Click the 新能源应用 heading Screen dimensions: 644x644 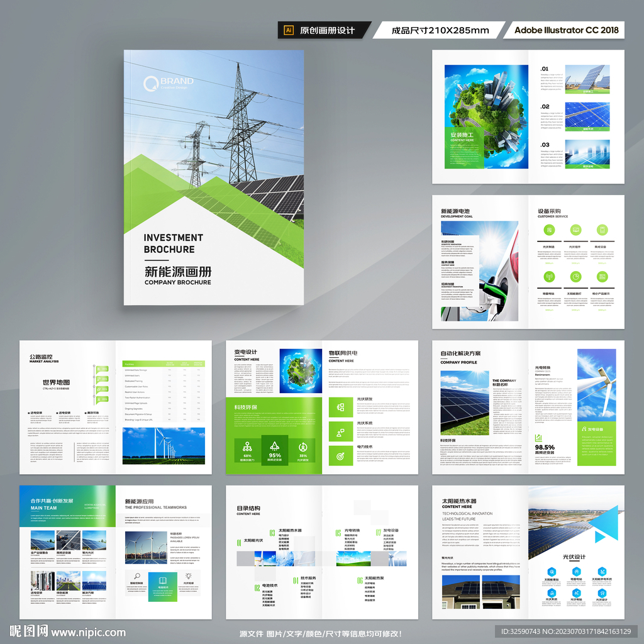[139, 501]
